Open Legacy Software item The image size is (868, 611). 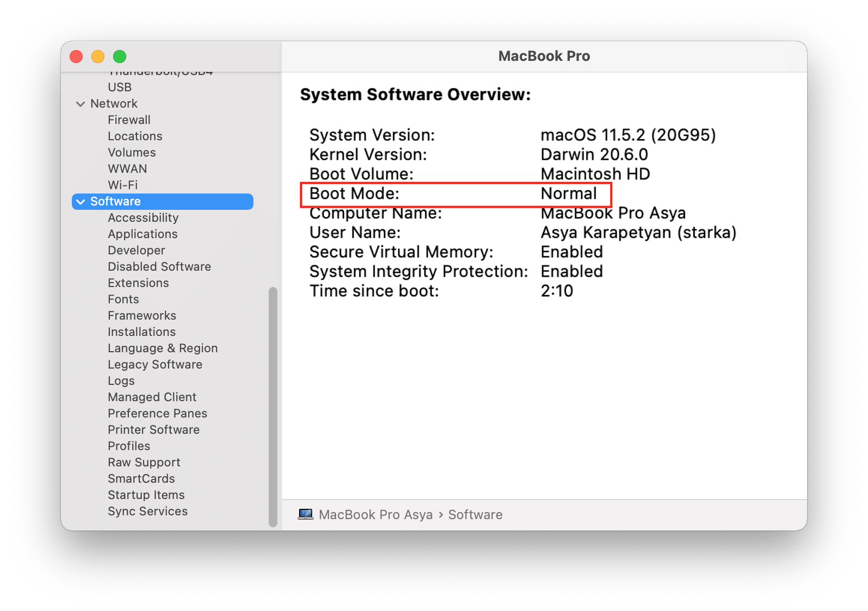(x=155, y=364)
